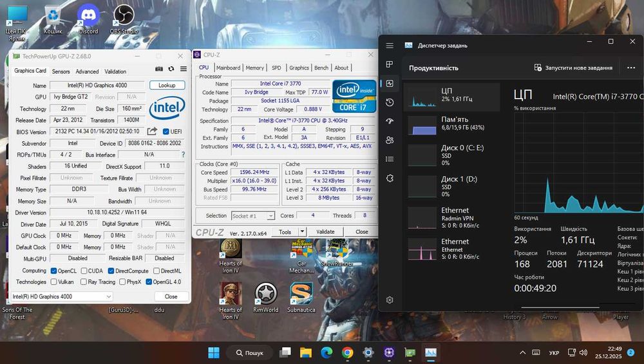Switch to GPU-Z Validation tab
644x364 pixels.
pos(115,71)
